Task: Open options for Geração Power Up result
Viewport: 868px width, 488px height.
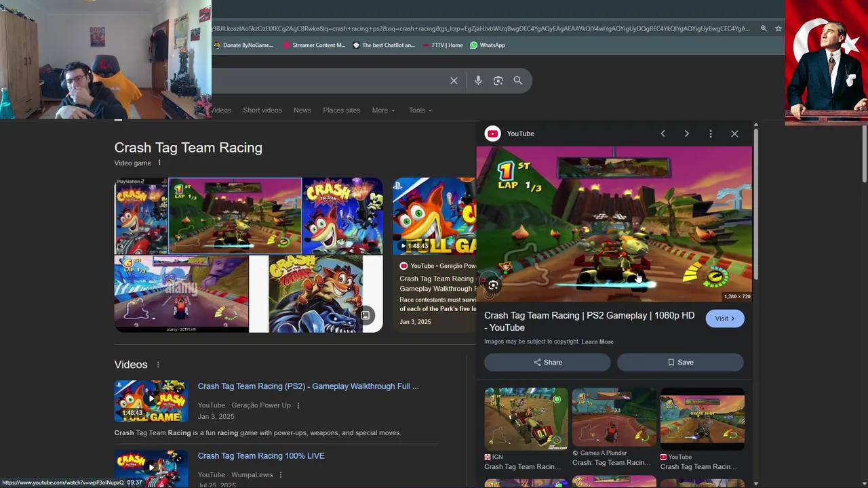Action: [298, 405]
